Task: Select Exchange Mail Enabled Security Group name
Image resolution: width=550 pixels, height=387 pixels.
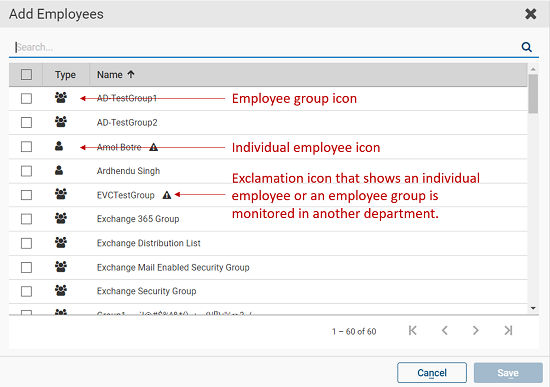Action: pos(173,267)
